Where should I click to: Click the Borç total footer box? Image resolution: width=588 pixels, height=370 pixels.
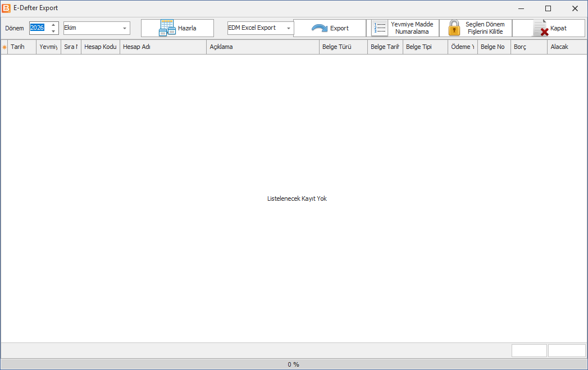pyautogui.click(x=529, y=350)
